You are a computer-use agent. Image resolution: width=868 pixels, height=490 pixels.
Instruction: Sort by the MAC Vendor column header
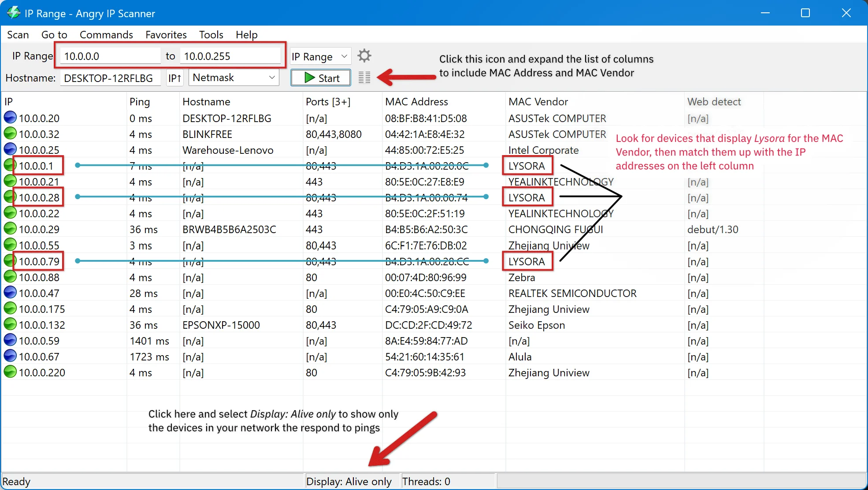coord(595,102)
